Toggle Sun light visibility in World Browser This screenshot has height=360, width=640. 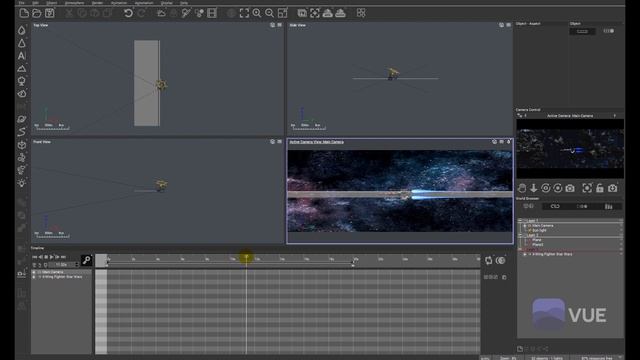(621, 230)
